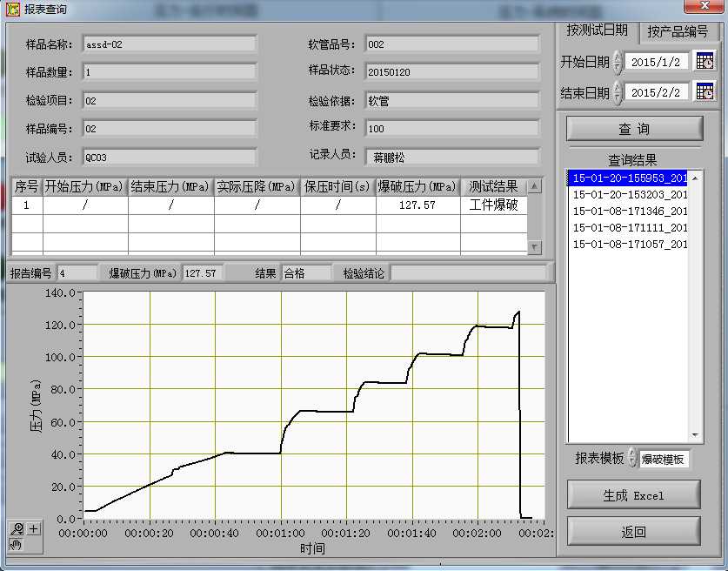
Task: Select result 15-01-20-153203 in the list
Action: 630,195
